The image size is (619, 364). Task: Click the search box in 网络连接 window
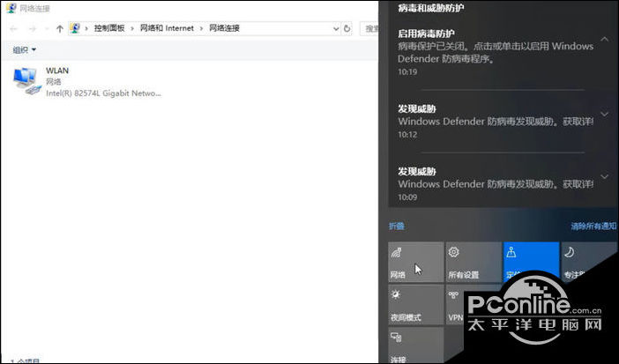point(369,28)
